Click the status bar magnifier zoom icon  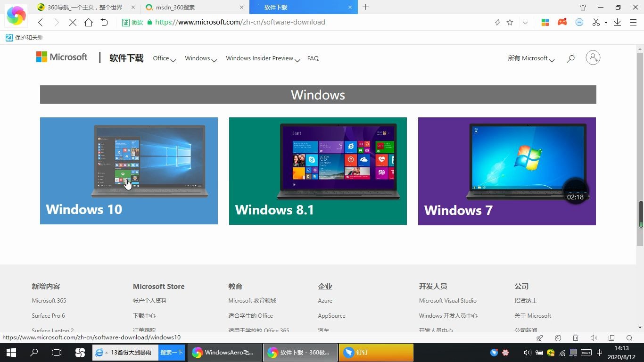[629, 338]
